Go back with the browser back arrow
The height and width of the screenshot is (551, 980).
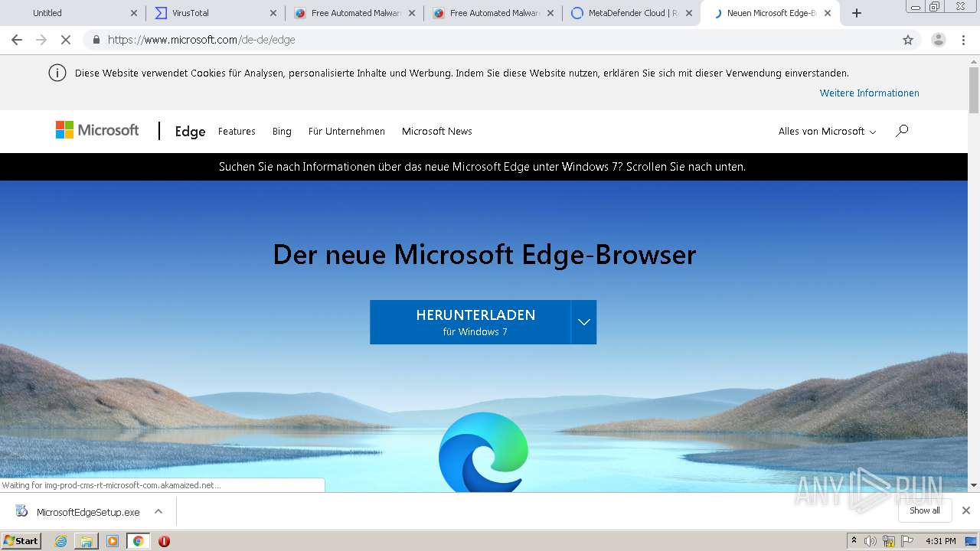coord(17,40)
